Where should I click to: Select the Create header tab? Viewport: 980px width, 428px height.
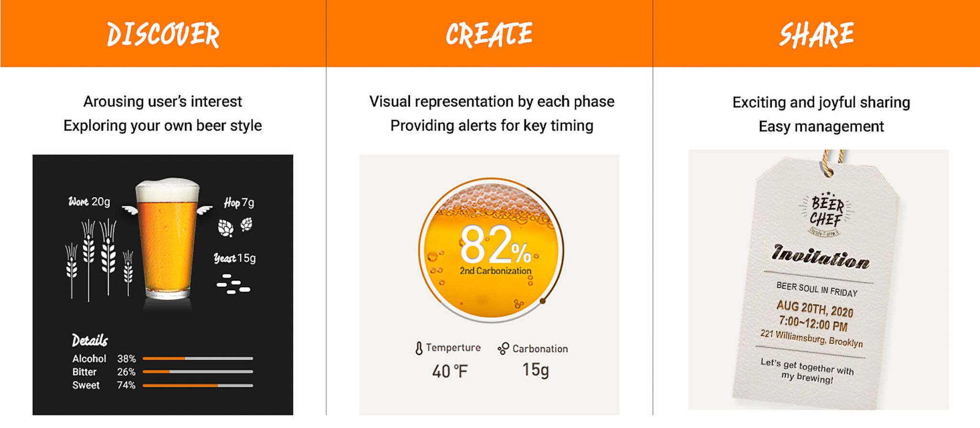[489, 34]
